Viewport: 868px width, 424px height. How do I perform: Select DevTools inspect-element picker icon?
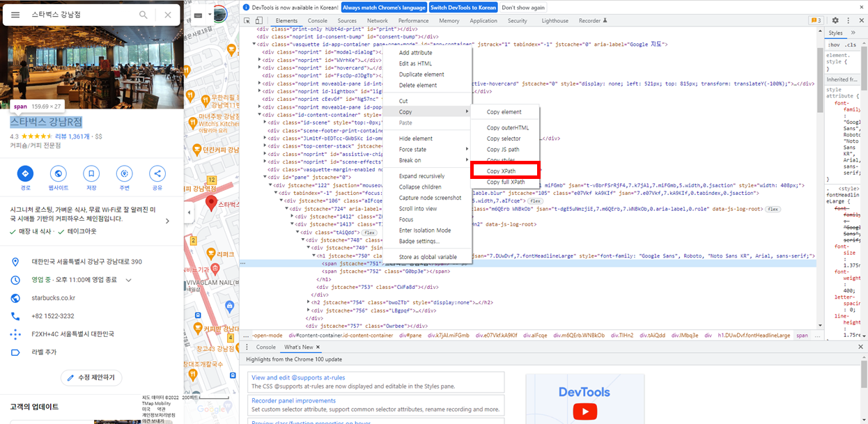pos(247,21)
